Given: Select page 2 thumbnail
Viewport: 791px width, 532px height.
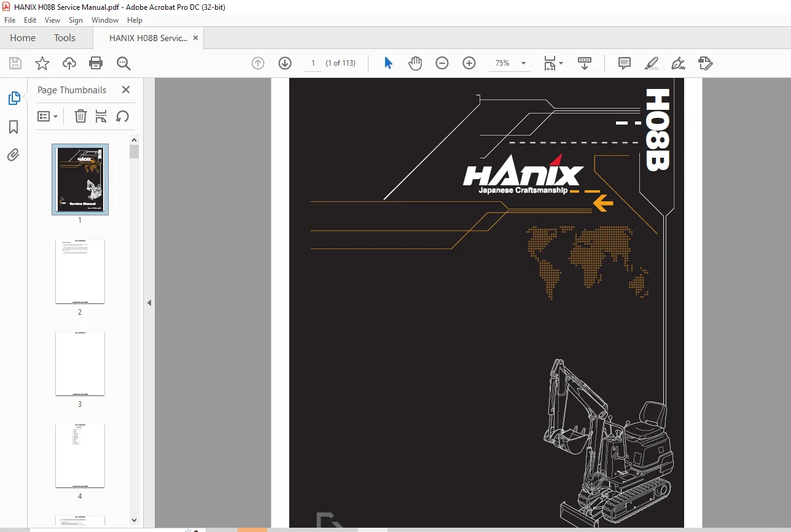Looking at the screenshot, I should coord(80,271).
